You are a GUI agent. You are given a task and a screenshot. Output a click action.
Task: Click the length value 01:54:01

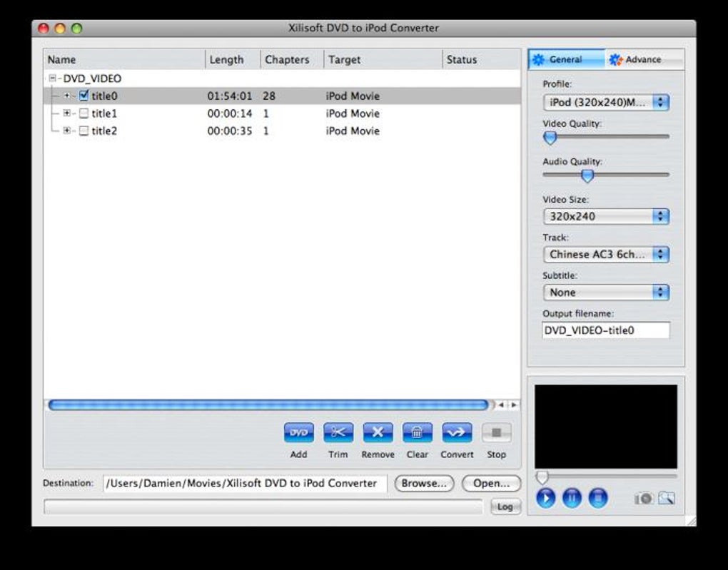(230, 96)
